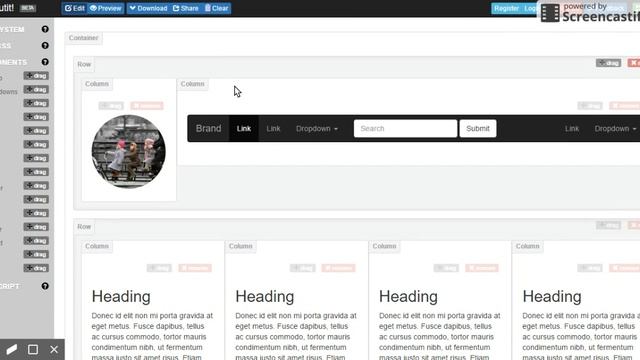Viewport: 640px width, 360px height.
Task: Click Column label above the circular image
Action: tap(97, 84)
